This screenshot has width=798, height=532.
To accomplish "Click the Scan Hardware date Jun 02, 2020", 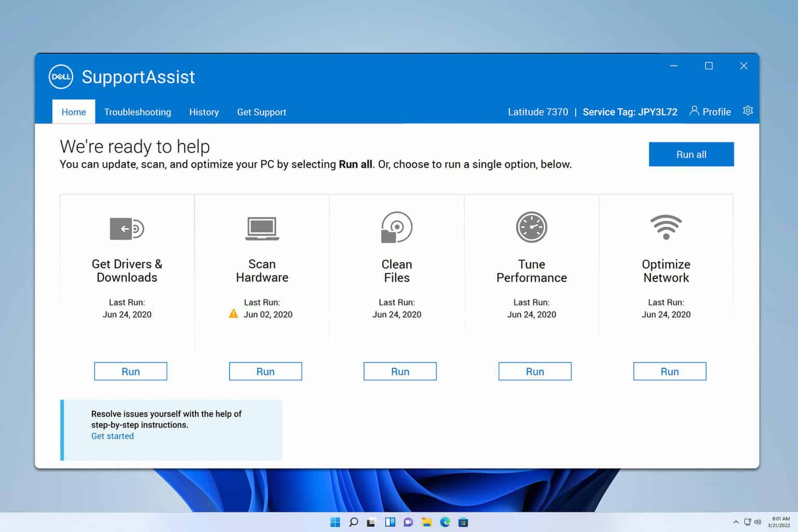I will pos(268,314).
